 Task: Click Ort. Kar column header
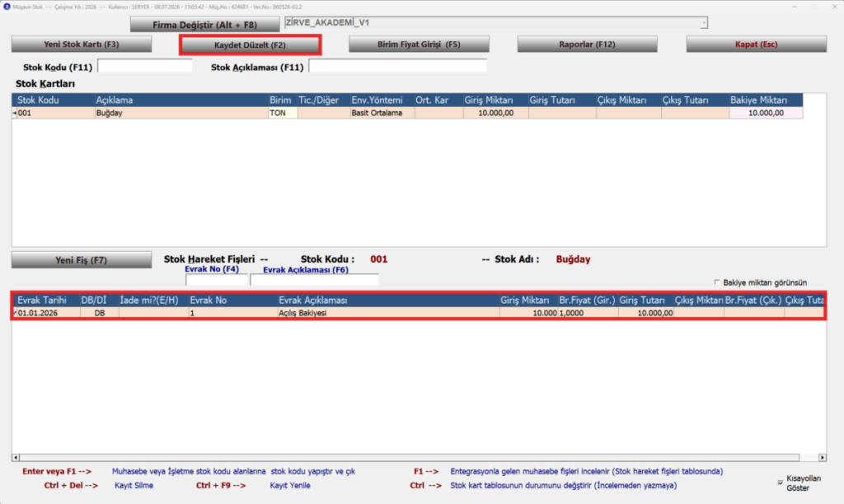click(438, 100)
